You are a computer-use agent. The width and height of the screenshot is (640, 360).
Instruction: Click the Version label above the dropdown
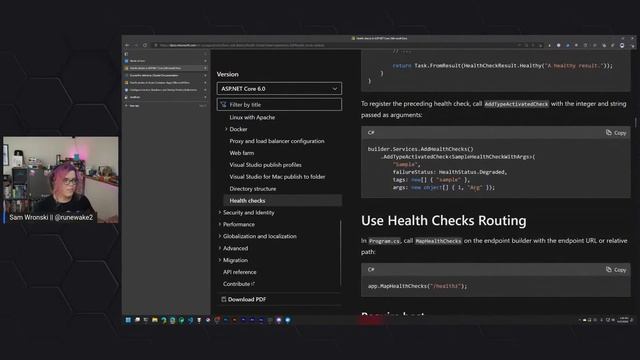(227, 74)
